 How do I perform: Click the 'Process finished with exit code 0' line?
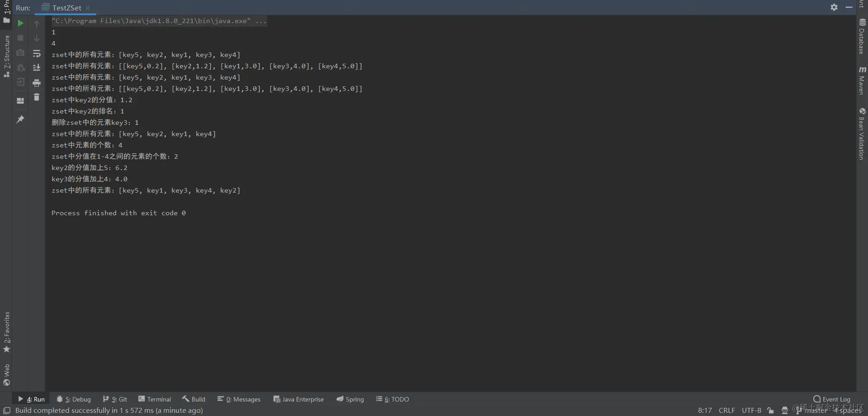(x=118, y=213)
